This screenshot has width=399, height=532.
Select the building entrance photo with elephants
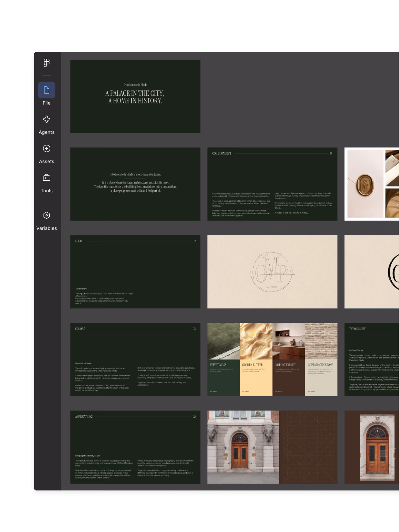tap(243, 447)
